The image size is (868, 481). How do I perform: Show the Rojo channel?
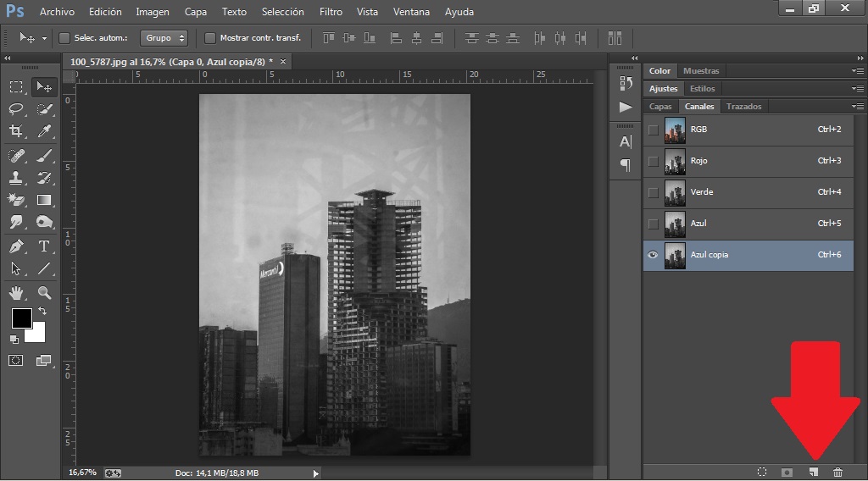654,162
